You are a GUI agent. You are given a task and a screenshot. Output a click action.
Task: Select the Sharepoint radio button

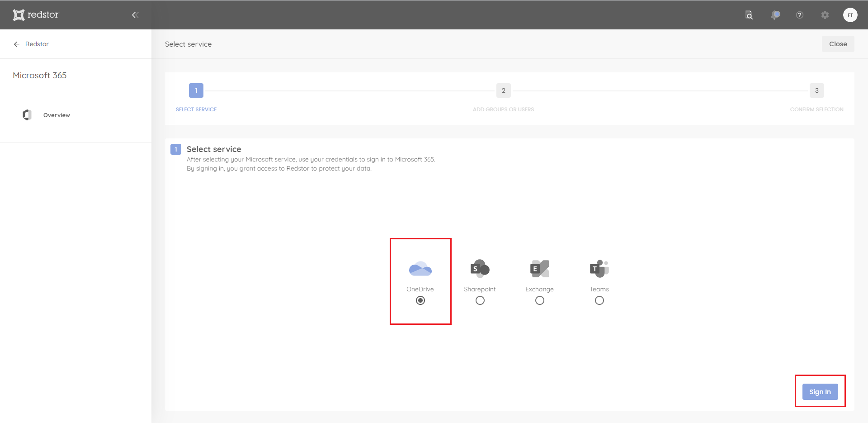[480, 300]
